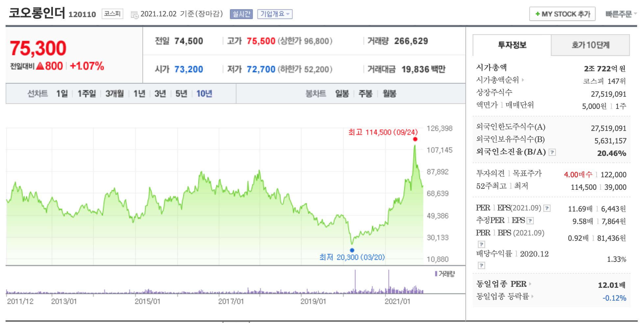644x323 pixels.
Task: Select the 5년 line chart period
Action: click(181, 94)
